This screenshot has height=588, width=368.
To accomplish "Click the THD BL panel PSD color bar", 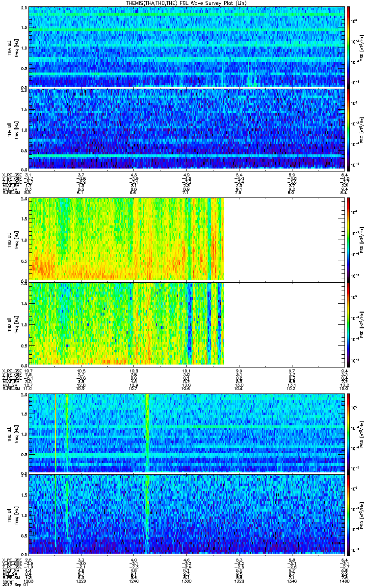I will (x=348, y=240).
